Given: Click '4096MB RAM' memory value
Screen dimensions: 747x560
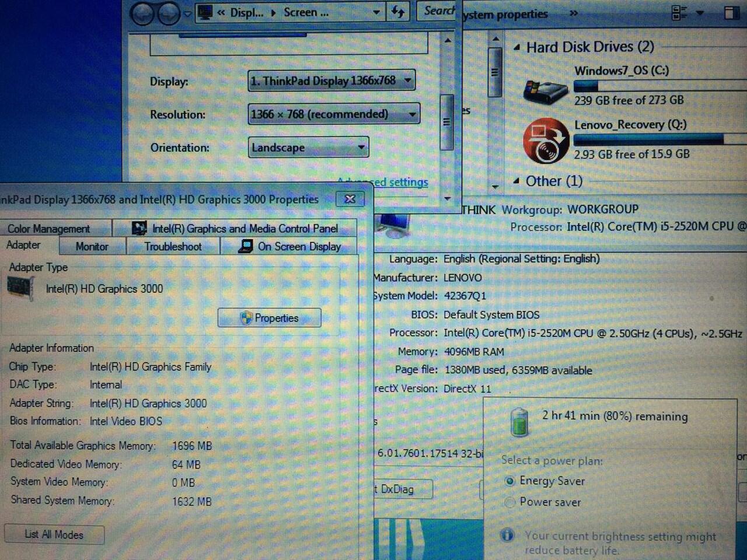Looking at the screenshot, I should (474, 352).
